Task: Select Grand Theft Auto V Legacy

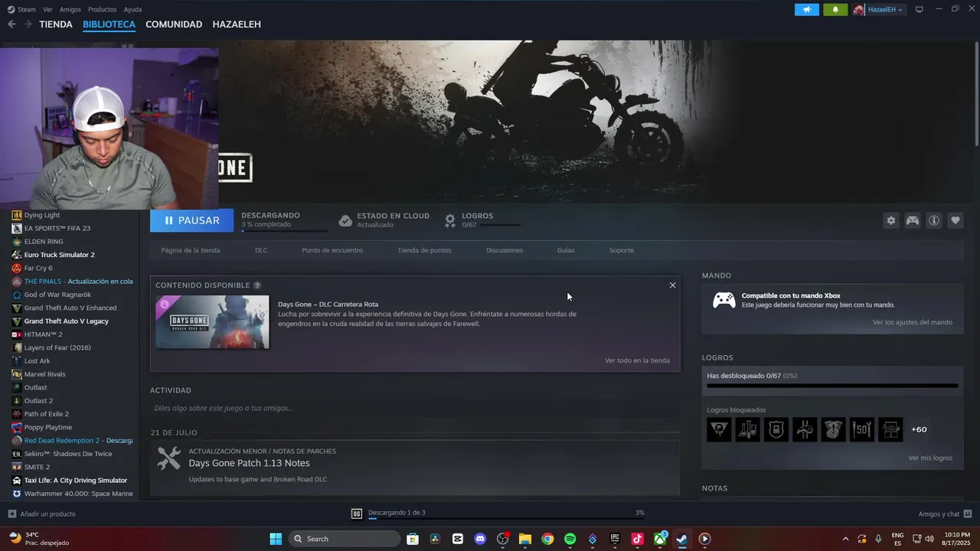Action: [x=66, y=321]
